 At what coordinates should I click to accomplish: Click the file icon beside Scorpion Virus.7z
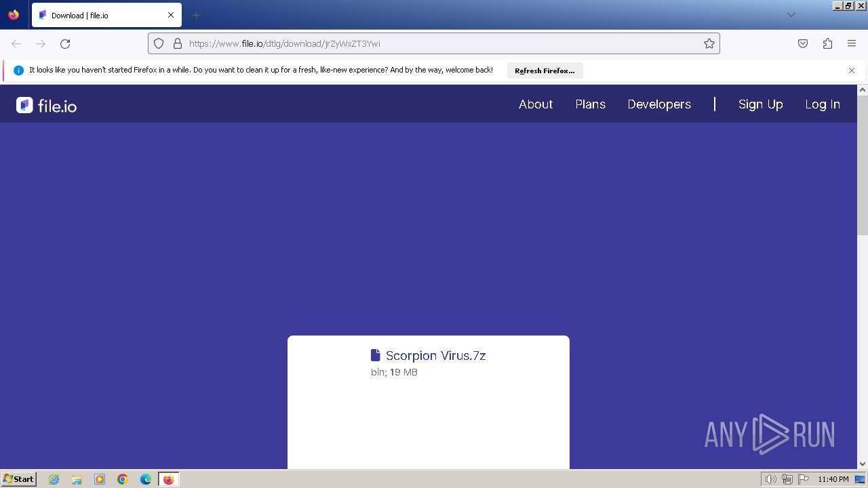(376, 355)
